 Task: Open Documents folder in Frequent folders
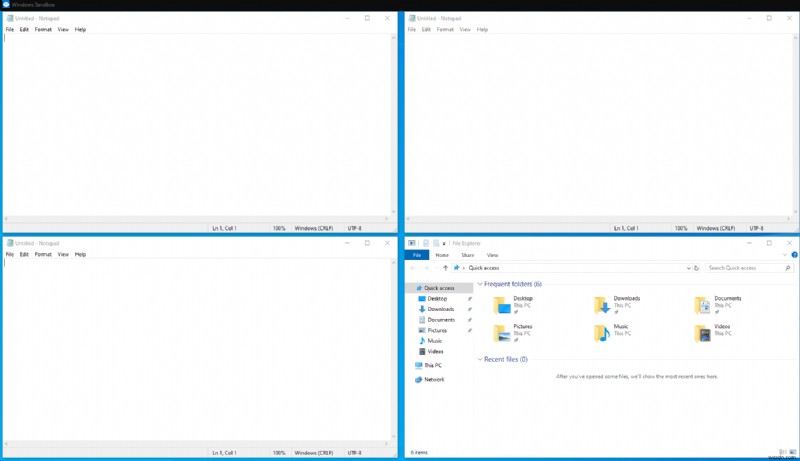click(x=717, y=304)
